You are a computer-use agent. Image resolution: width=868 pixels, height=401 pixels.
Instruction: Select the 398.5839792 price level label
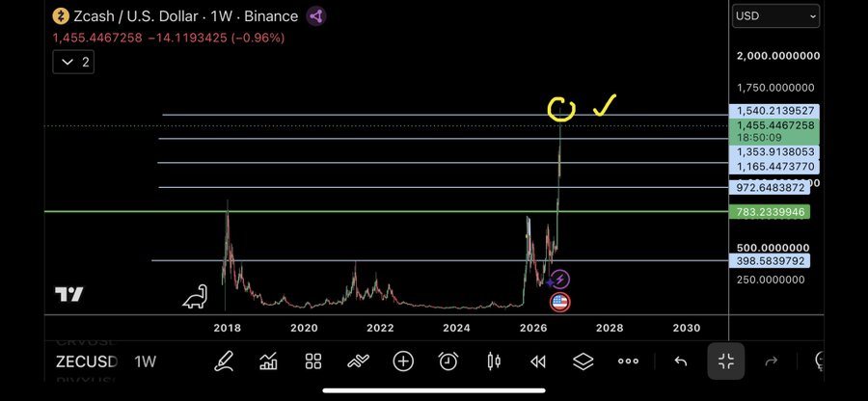pyautogui.click(x=770, y=260)
